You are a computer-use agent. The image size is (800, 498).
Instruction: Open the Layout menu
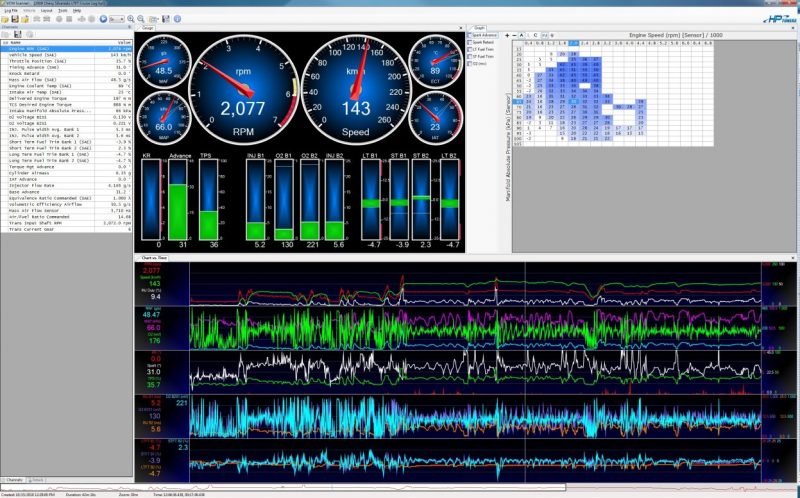[47, 10]
